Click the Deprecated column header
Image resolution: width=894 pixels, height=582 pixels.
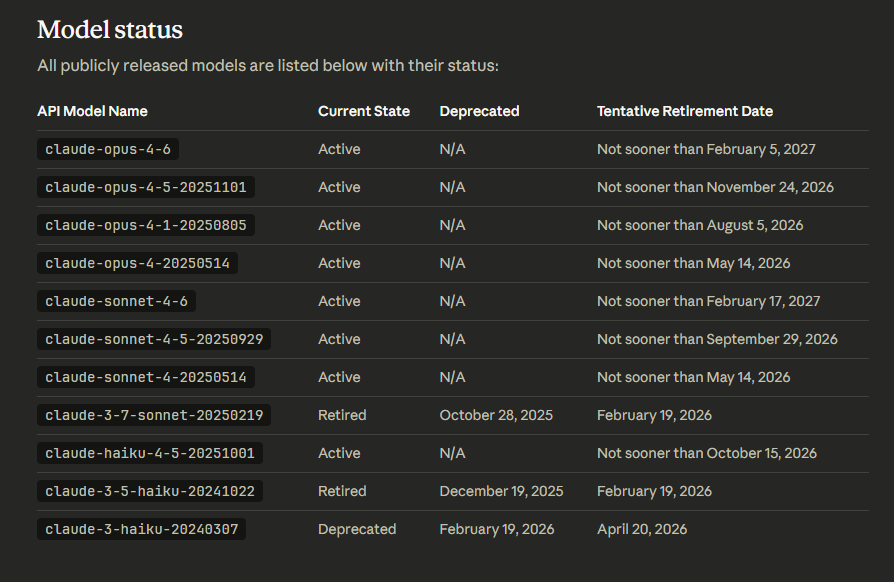[479, 111]
